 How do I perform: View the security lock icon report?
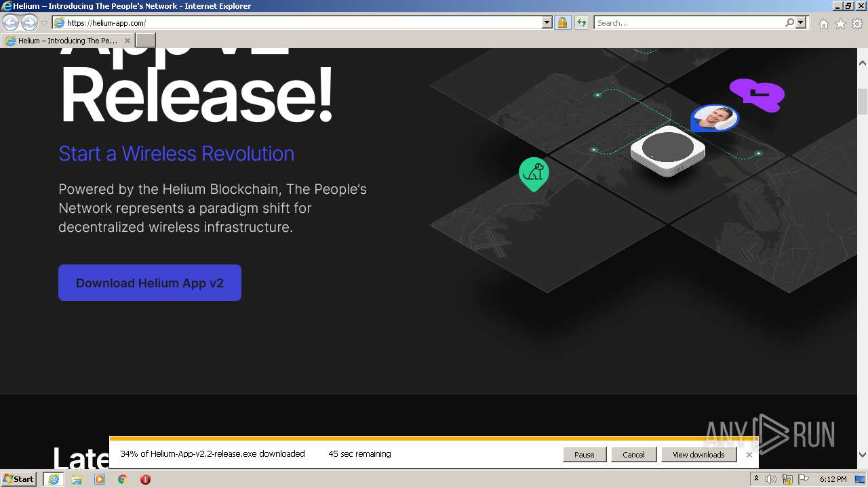562,23
